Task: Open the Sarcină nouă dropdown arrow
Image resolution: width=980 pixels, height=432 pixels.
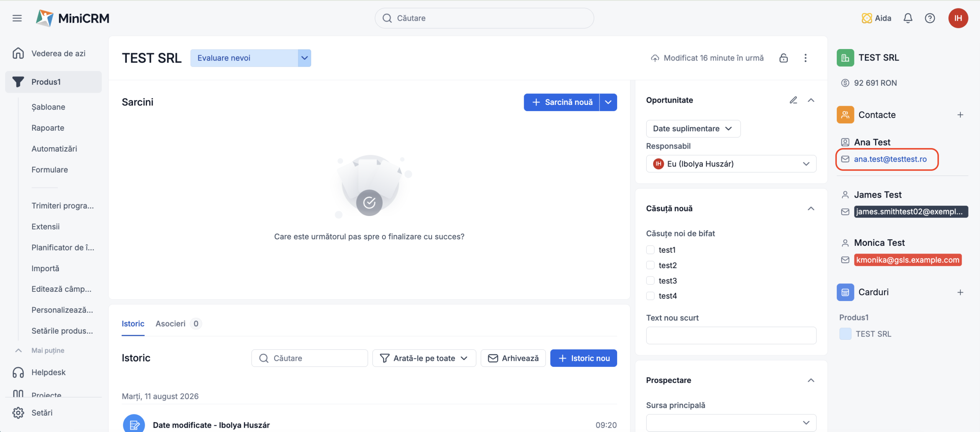Action: pos(608,102)
